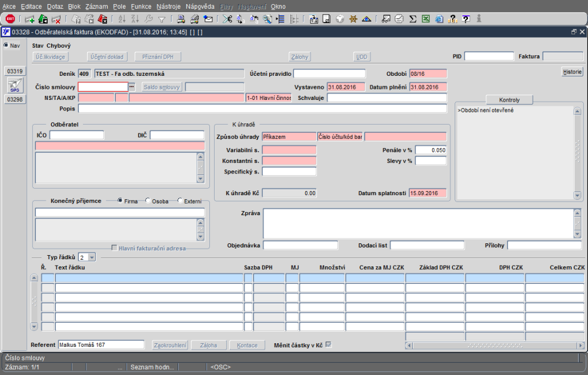Open the Záznam menu
Screen dimensions: 588x375
coord(96,6)
